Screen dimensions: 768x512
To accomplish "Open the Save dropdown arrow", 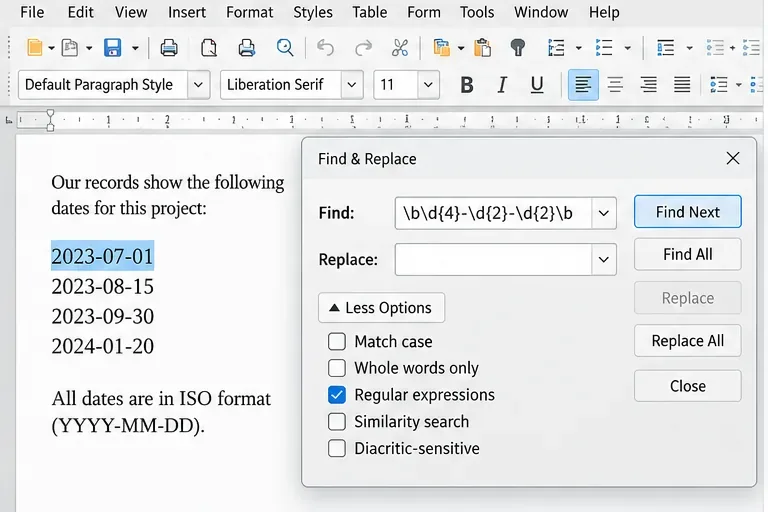I will pyautogui.click(x=135, y=48).
